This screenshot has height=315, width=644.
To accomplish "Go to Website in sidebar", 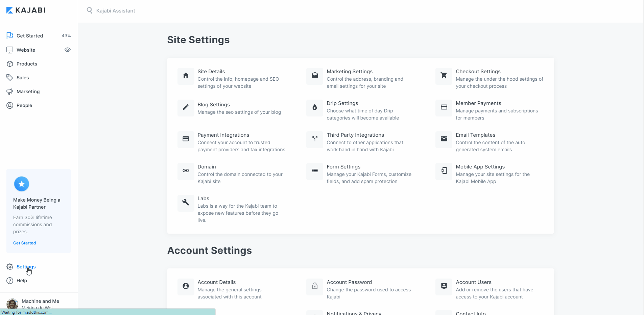I will pos(26,50).
